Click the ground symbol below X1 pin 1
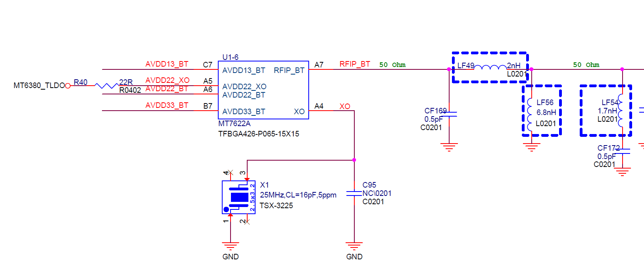 231,246
